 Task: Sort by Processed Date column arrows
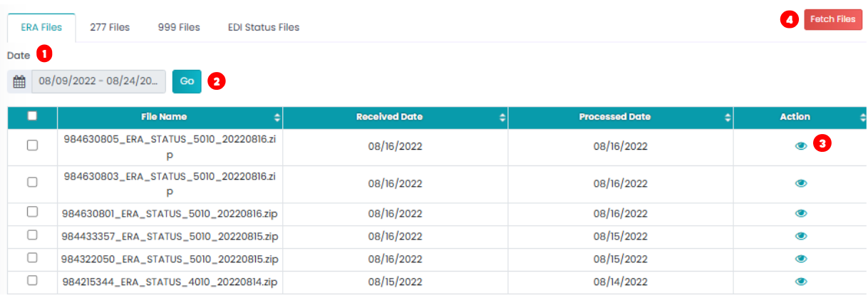tap(728, 117)
